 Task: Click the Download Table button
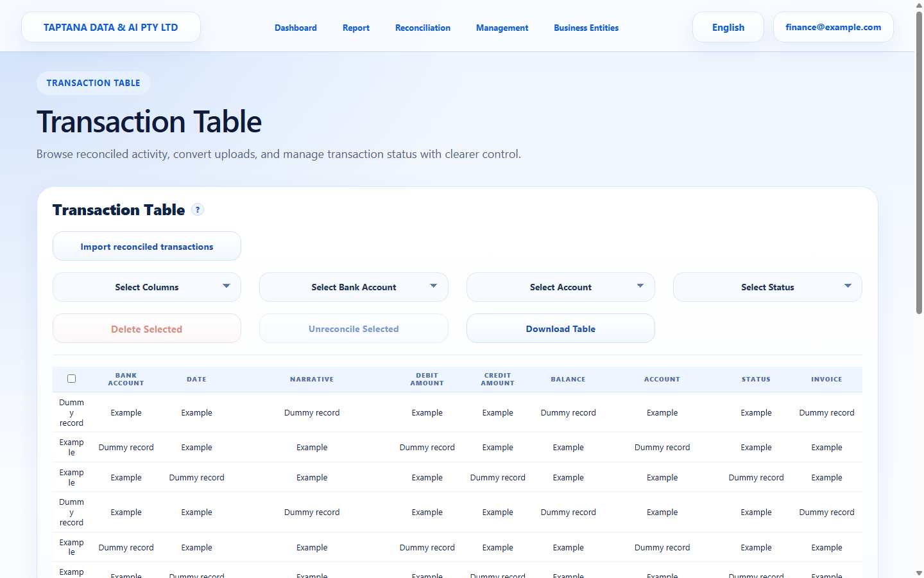[561, 329]
